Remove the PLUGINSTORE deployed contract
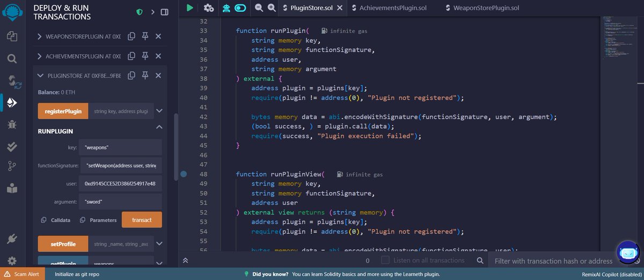The height and width of the screenshot is (280, 644). click(x=158, y=76)
